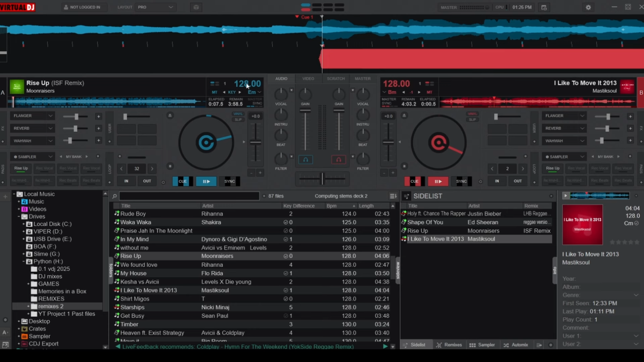Click Cue 1 marker on waveform
Viewport: 644px width, 362px height.
[304, 17]
